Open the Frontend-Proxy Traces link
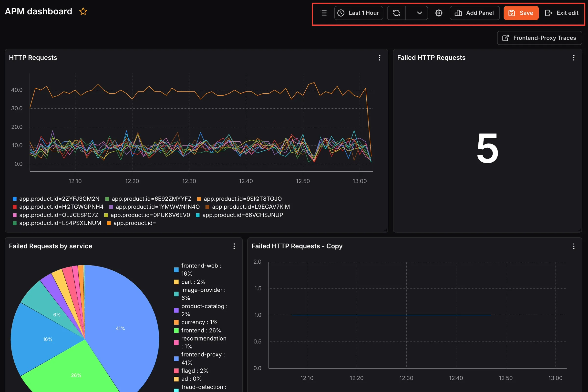The height and width of the screenshot is (392, 588). coord(539,38)
